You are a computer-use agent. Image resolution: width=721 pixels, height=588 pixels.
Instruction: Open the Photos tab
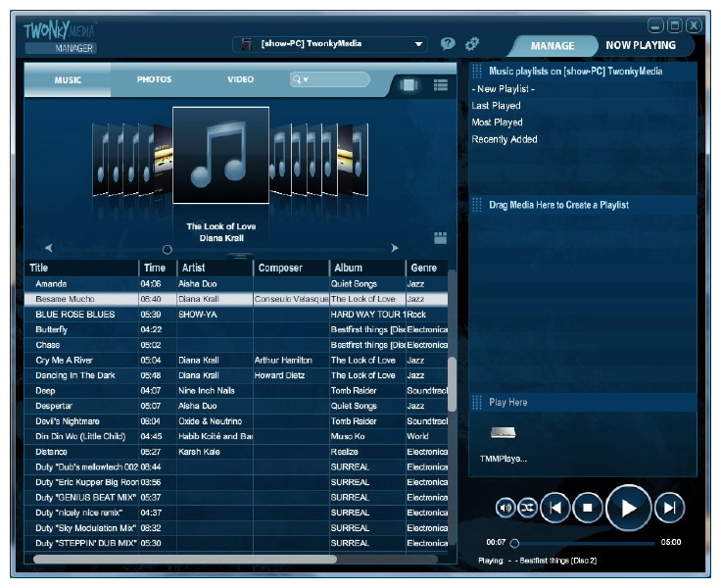(154, 79)
